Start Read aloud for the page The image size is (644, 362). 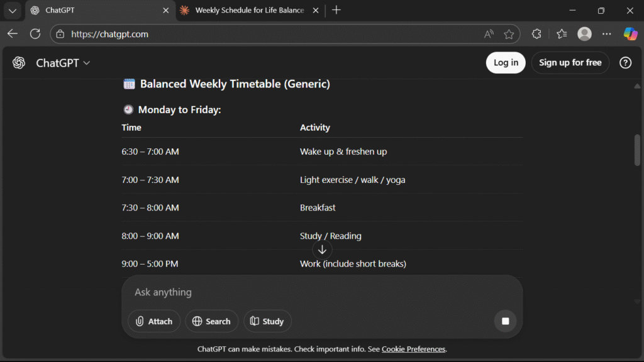pyautogui.click(x=488, y=34)
